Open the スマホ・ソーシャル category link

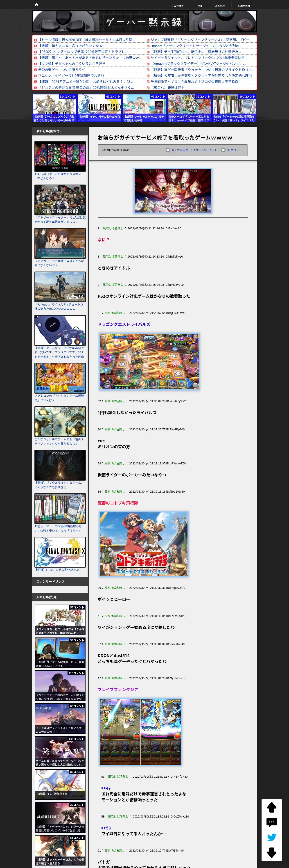click(x=205, y=150)
